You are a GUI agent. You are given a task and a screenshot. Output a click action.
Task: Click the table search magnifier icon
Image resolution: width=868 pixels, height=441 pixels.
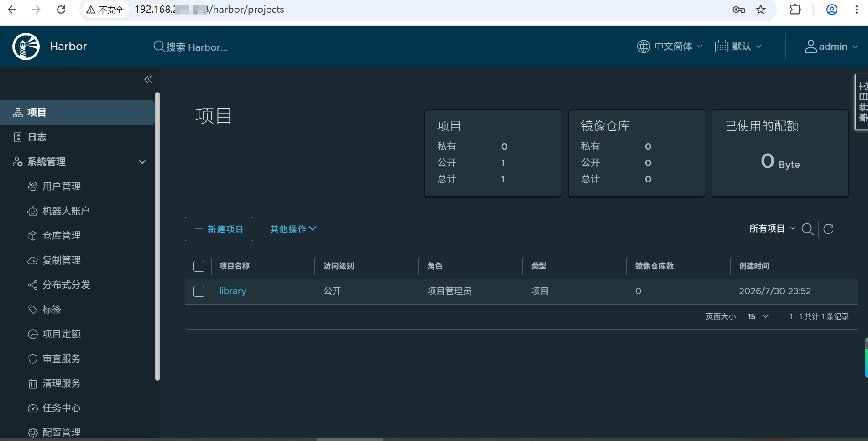coord(808,229)
